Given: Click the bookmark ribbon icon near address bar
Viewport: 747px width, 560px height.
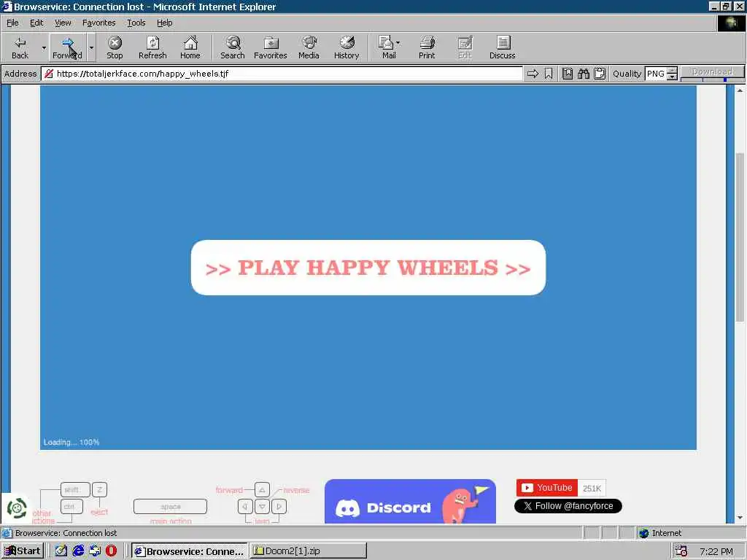Looking at the screenshot, I should pos(549,74).
